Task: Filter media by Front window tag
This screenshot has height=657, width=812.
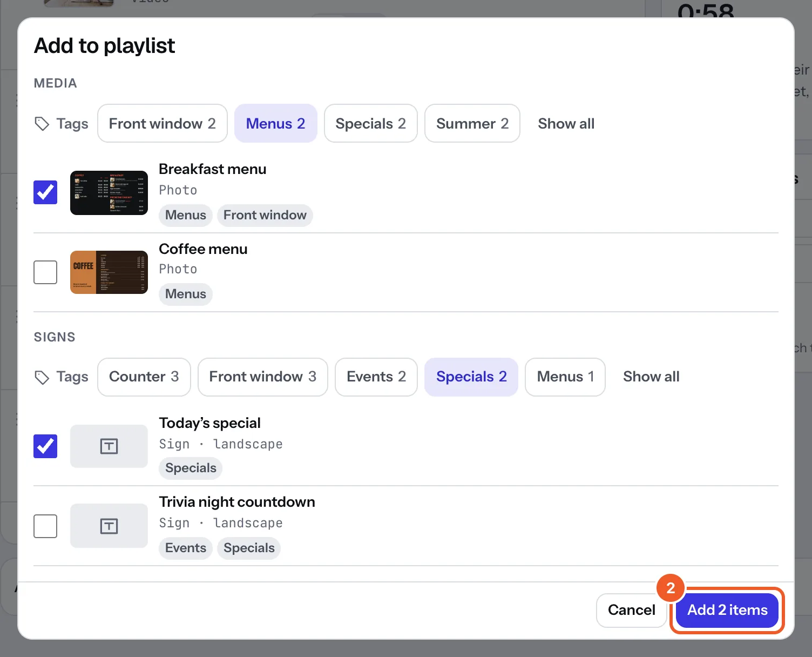Action: click(x=163, y=123)
